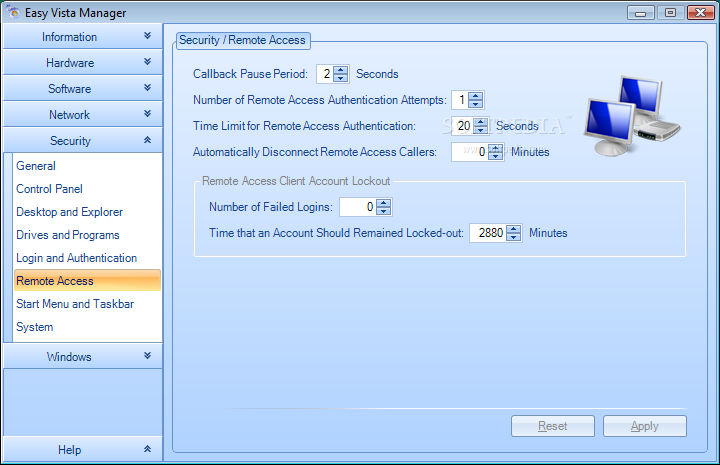
Task: Decrease Remote Access Authentication Attempts
Action: [476, 104]
